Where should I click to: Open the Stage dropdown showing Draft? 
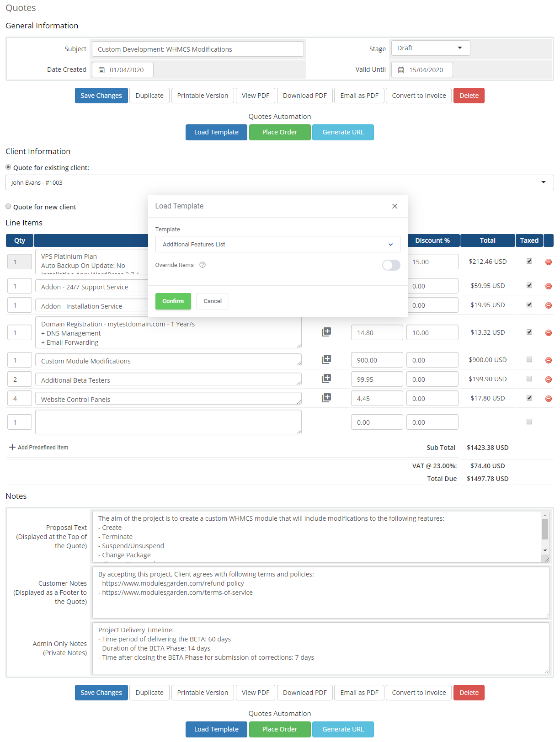tap(430, 48)
